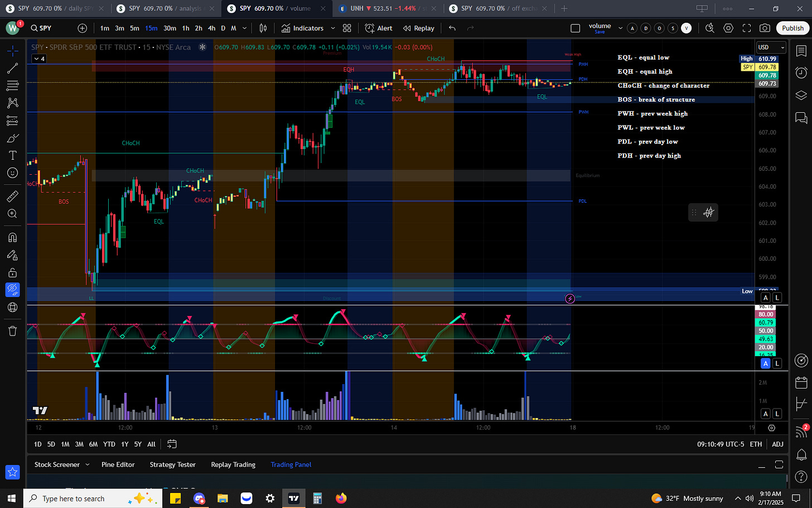812x508 pixels.
Task: Open the economic calendar panel
Action: 801,382
